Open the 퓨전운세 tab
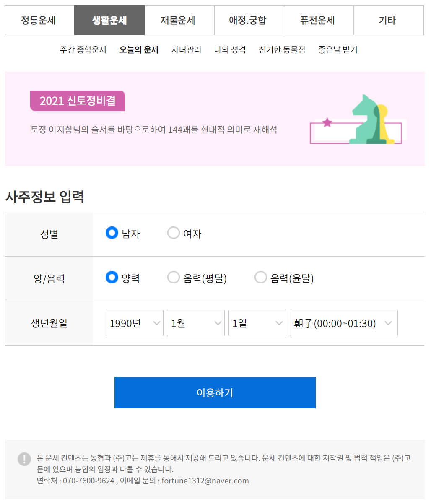The height and width of the screenshot is (504, 431). tap(319, 20)
